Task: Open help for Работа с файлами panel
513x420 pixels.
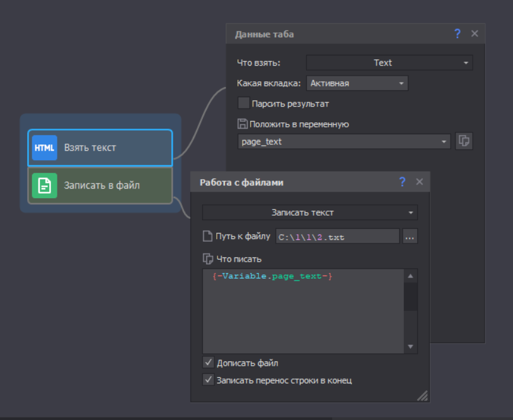Action: pyautogui.click(x=402, y=182)
